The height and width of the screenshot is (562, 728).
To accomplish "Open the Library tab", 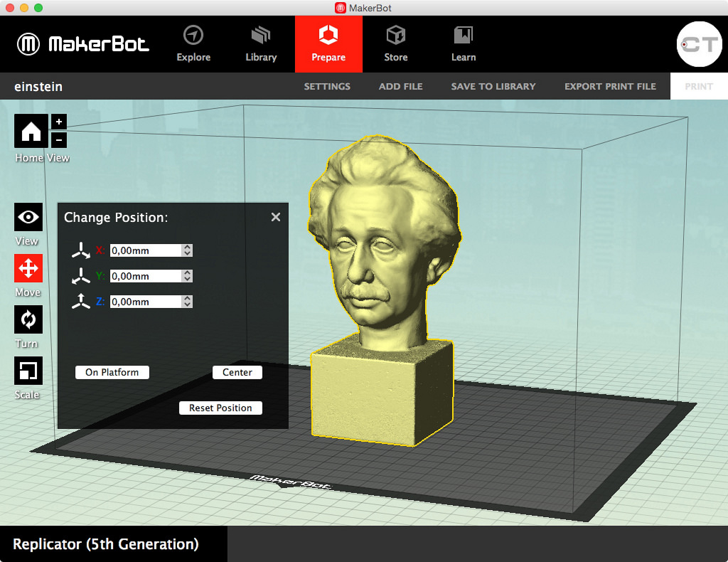I will pos(261,44).
